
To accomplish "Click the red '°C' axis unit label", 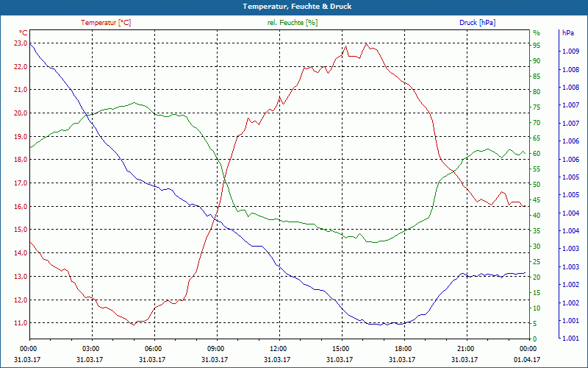I will coord(24,33).
